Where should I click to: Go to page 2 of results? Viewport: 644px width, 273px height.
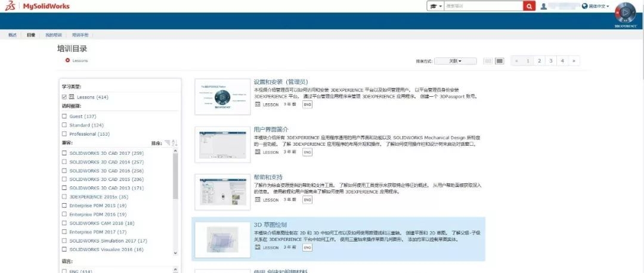(x=539, y=61)
